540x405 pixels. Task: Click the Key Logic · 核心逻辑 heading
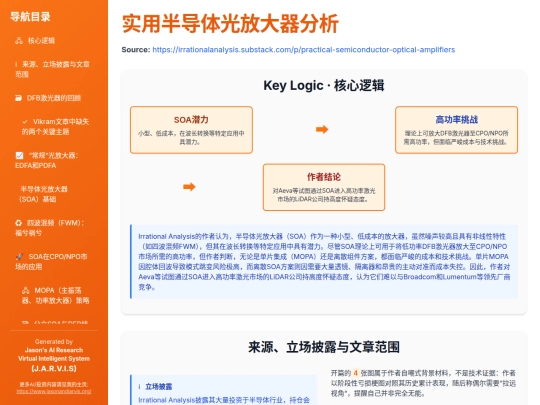(324, 85)
